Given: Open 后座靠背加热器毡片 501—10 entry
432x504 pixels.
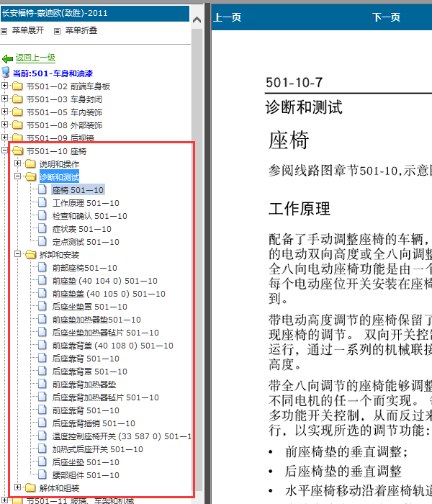Looking at the screenshot, I should (105, 397).
